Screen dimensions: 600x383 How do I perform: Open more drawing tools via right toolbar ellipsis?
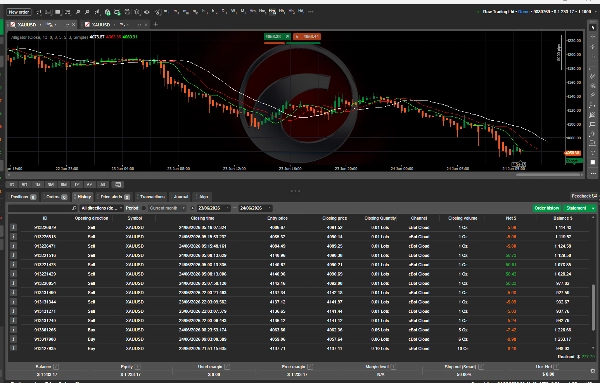593,173
